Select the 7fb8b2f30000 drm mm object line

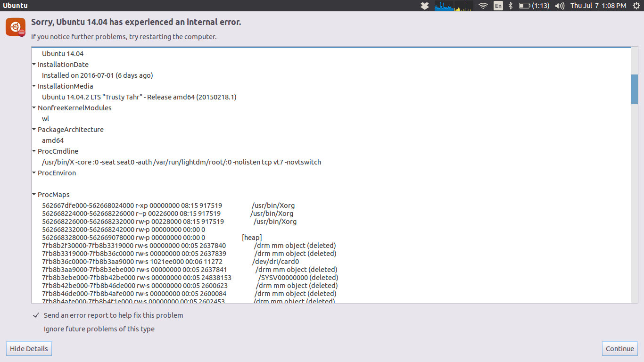point(189,246)
